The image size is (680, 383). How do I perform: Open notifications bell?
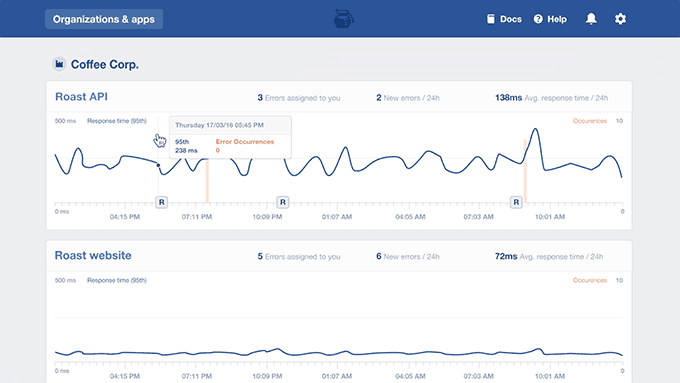[x=591, y=19]
